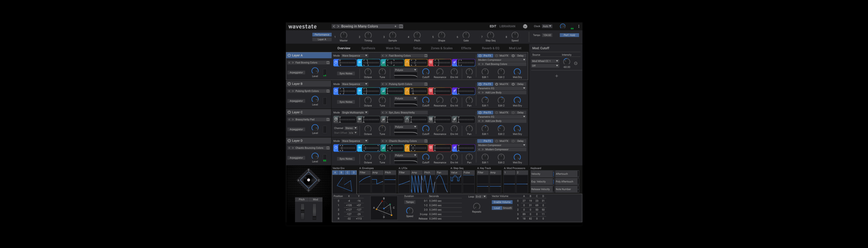Toggle Layer A power button
This screenshot has width=868, height=248.
pos(289,55)
